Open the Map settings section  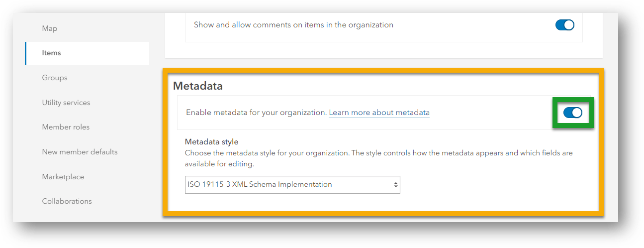pyautogui.click(x=50, y=28)
